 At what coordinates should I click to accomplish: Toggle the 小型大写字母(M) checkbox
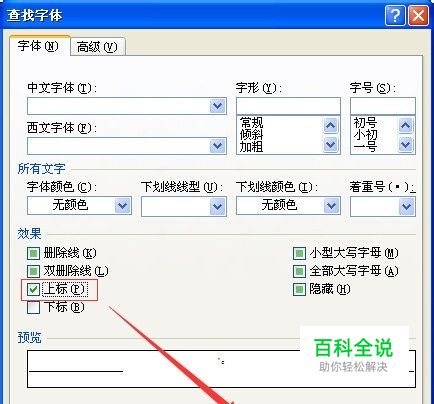pos(299,254)
